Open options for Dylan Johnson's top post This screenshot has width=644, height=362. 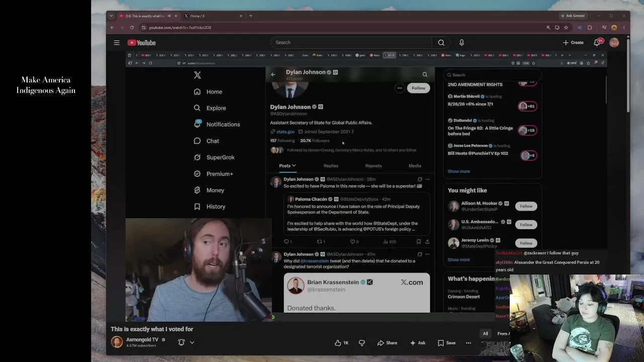click(427, 179)
